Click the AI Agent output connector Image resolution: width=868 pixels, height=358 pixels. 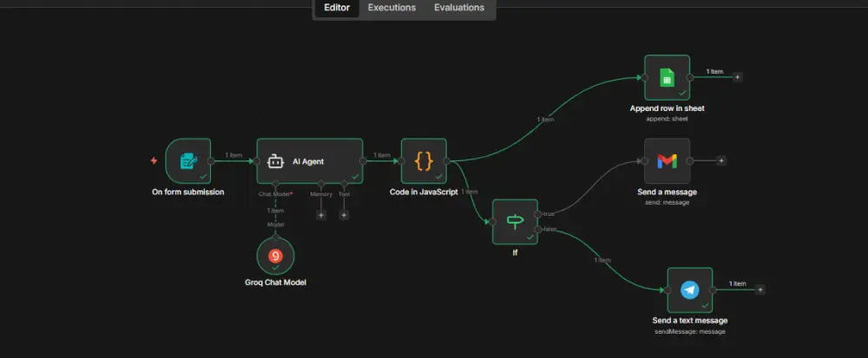click(363, 160)
